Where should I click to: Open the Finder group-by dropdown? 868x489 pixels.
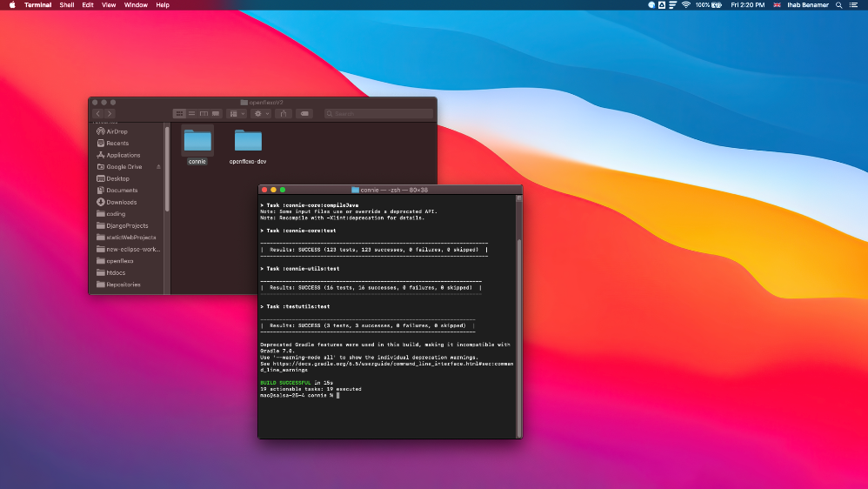point(237,113)
